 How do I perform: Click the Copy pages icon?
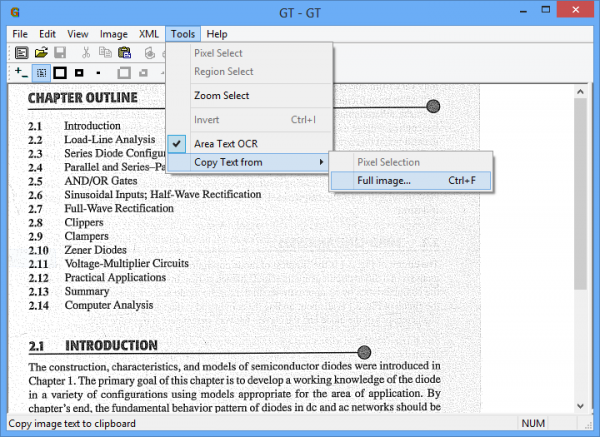[x=105, y=52]
